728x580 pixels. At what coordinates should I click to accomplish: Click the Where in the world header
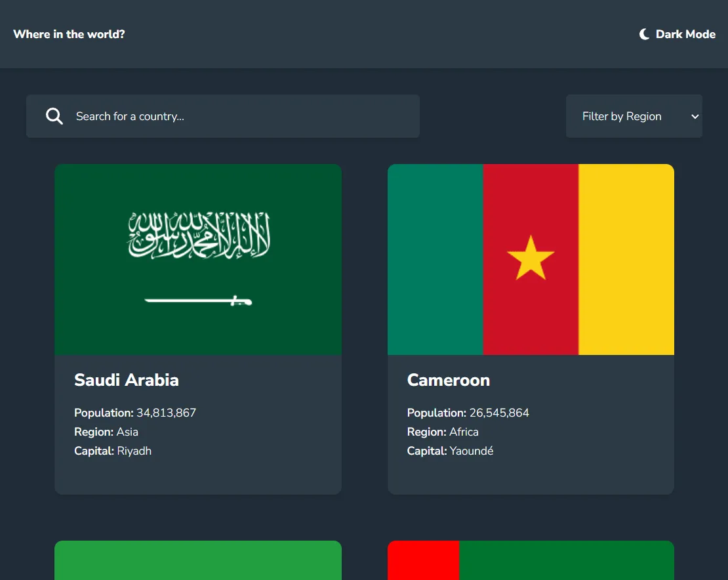click(x=69, y=34)
